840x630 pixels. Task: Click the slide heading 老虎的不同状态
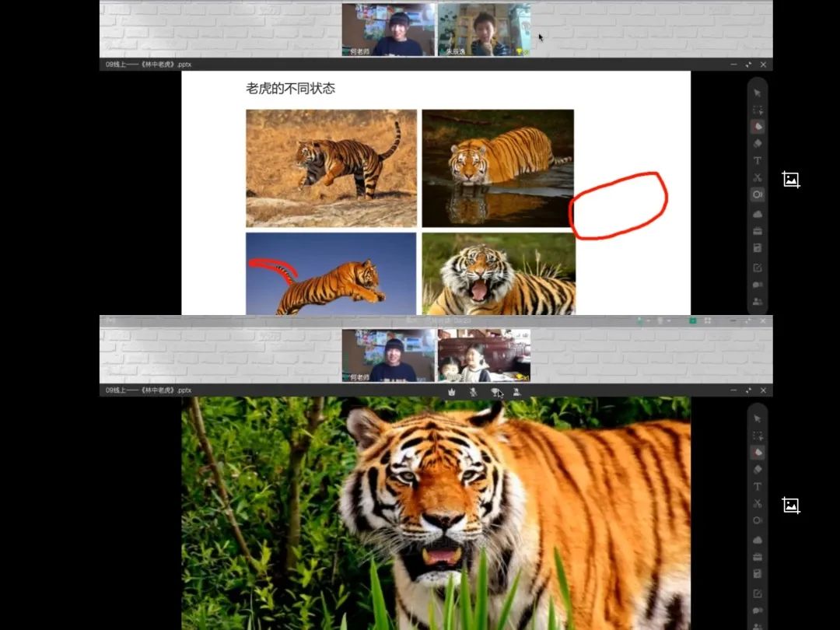click(x=290, y=89)
